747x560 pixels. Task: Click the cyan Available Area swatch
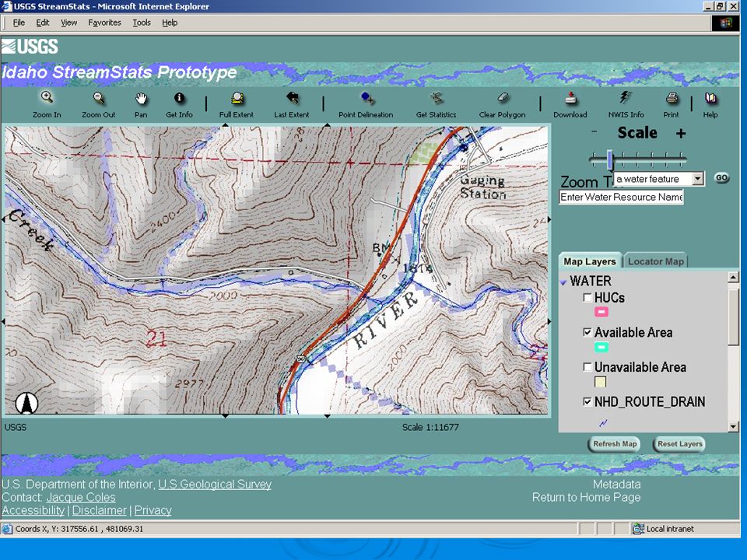[601, 347]
